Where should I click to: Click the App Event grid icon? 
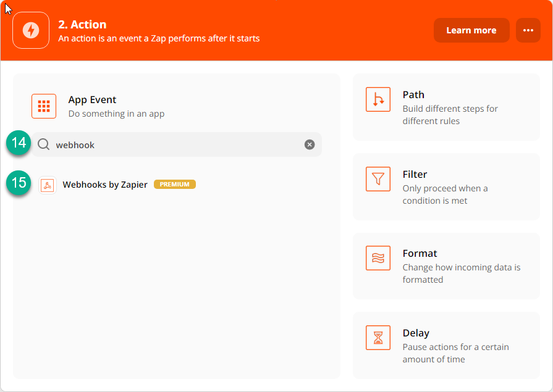click(44, 106)
